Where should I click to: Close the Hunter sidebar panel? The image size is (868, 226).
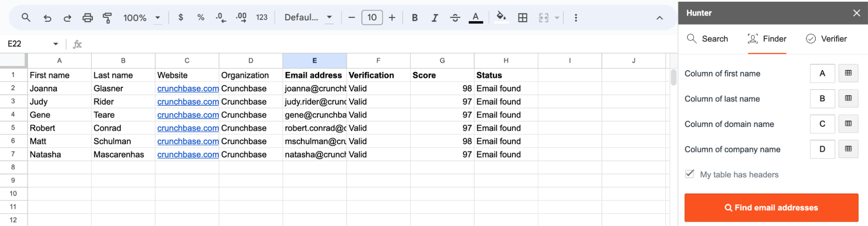856,13
